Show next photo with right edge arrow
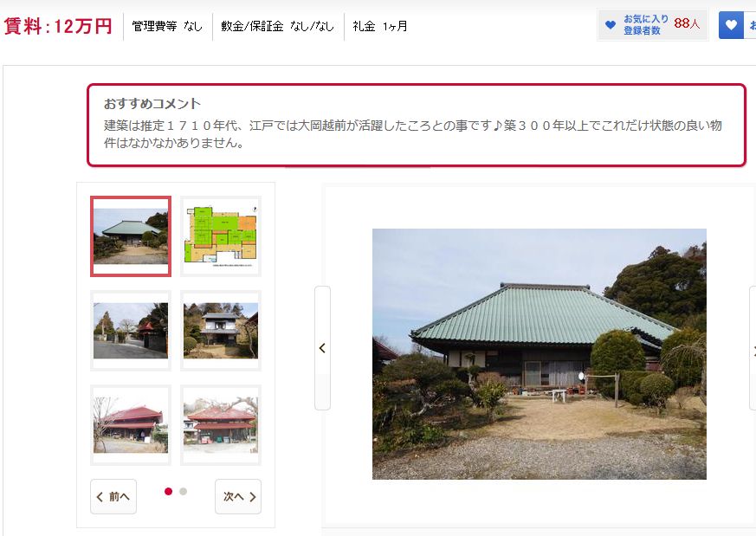 pos(753,348)
